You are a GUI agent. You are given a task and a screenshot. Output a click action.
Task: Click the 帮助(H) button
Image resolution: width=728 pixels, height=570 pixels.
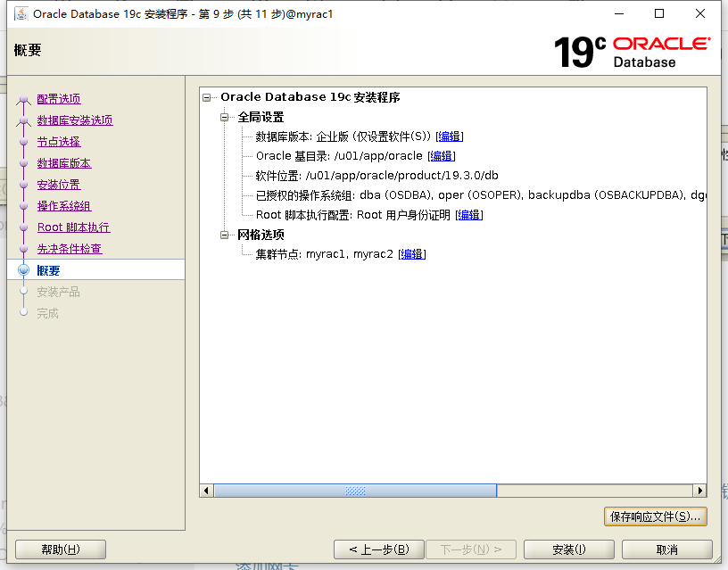click(x=61, y=549)
